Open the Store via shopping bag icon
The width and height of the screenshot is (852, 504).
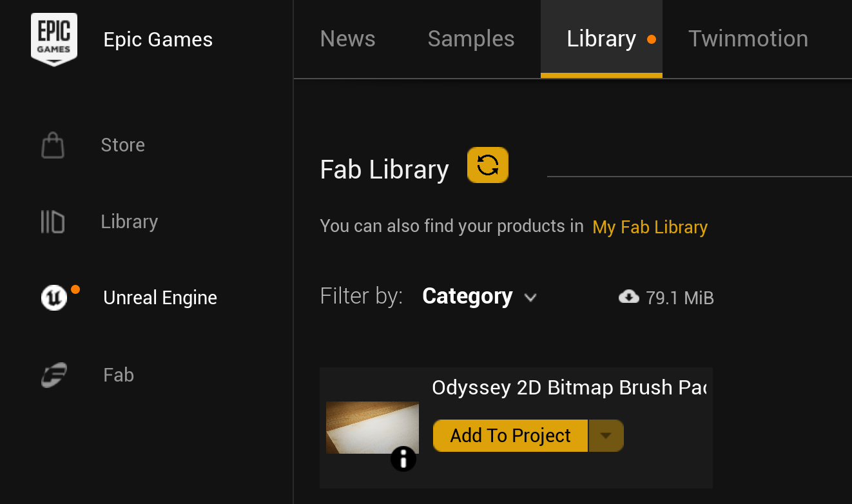pyautogui.click(x=53, y=146)
